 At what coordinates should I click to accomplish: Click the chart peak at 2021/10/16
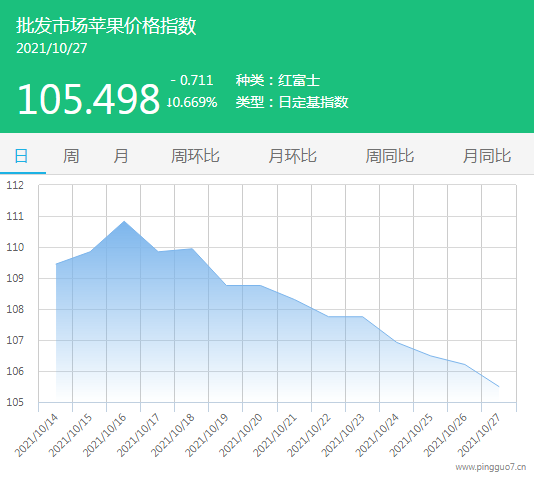pyautogui.click(x=124, y=221)
